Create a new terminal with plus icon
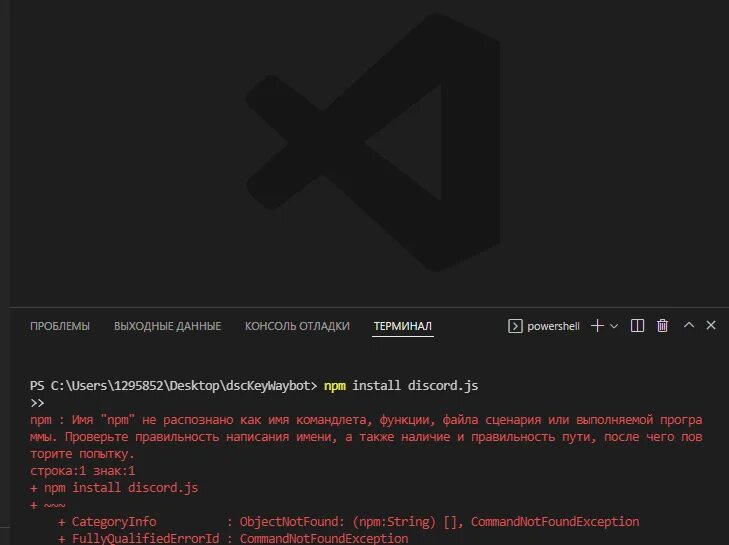 (597, 326)
